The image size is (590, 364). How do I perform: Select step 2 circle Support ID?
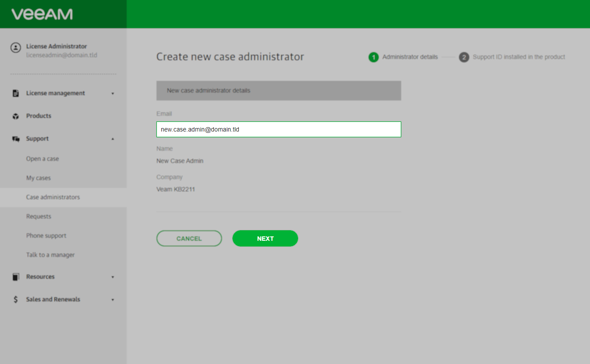point(464,57)
